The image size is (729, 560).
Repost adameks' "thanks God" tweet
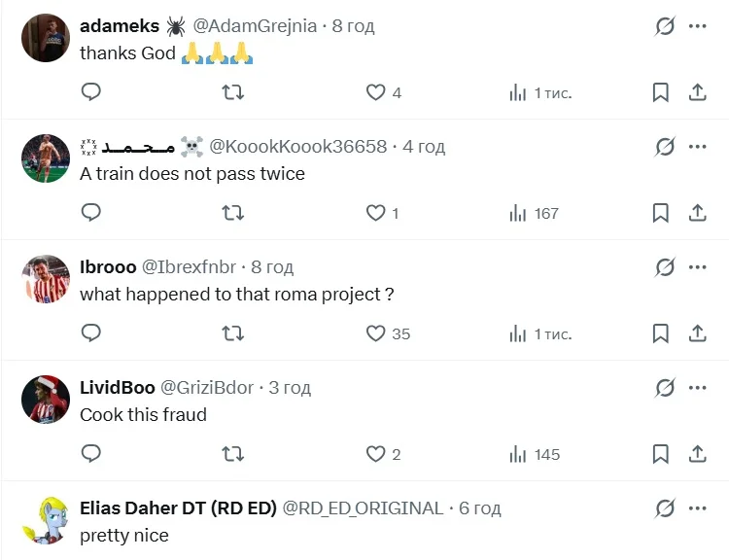coord(233,92)
